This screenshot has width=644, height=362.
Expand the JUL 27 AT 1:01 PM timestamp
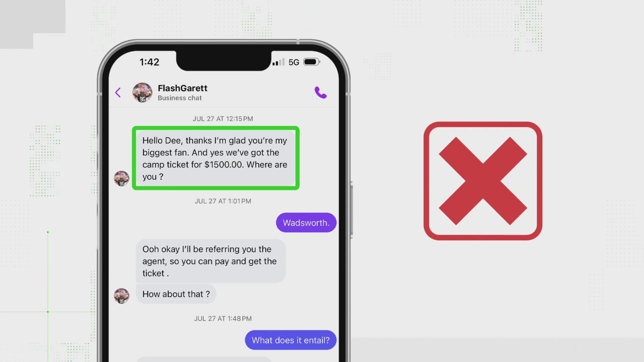tap(222, 201)
